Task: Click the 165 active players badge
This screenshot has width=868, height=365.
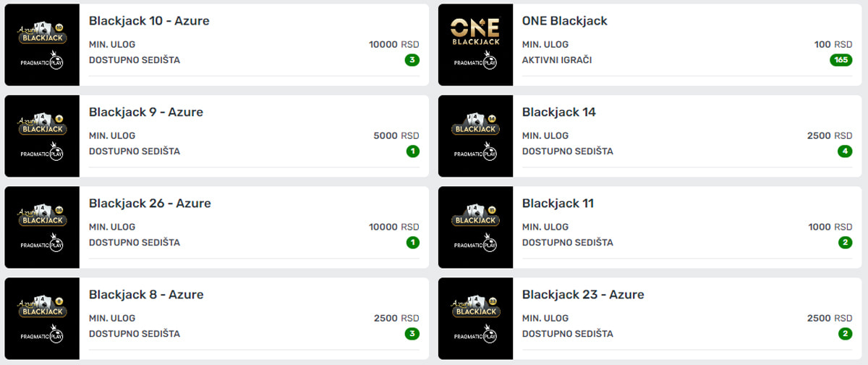Action: click(x=841, y=60)
